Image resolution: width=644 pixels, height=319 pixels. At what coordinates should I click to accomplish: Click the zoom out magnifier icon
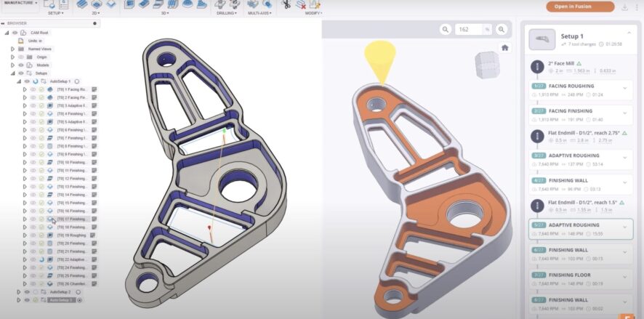click(446, 30)
